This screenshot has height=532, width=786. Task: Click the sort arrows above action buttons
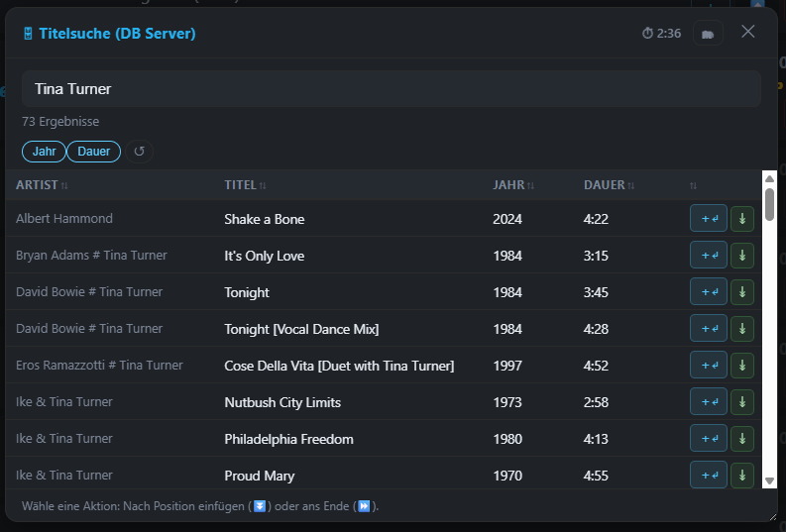(x=693, y=186)
